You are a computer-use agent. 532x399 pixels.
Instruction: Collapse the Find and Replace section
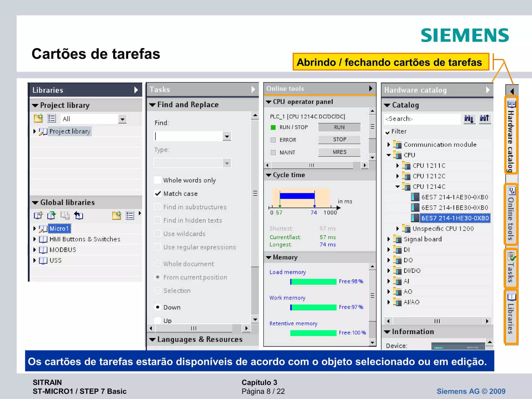click(153, 105)
